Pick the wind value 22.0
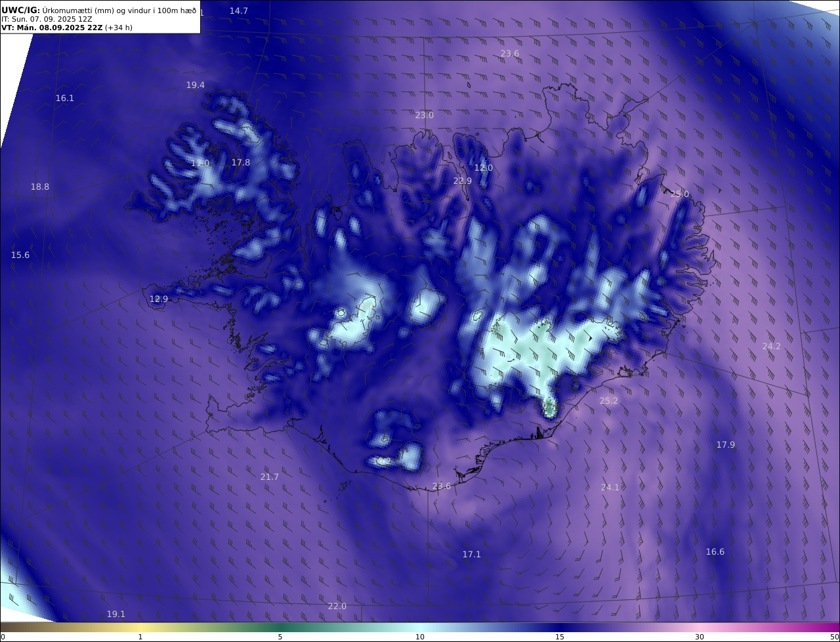The image size is (840, 642). point(337,607)
